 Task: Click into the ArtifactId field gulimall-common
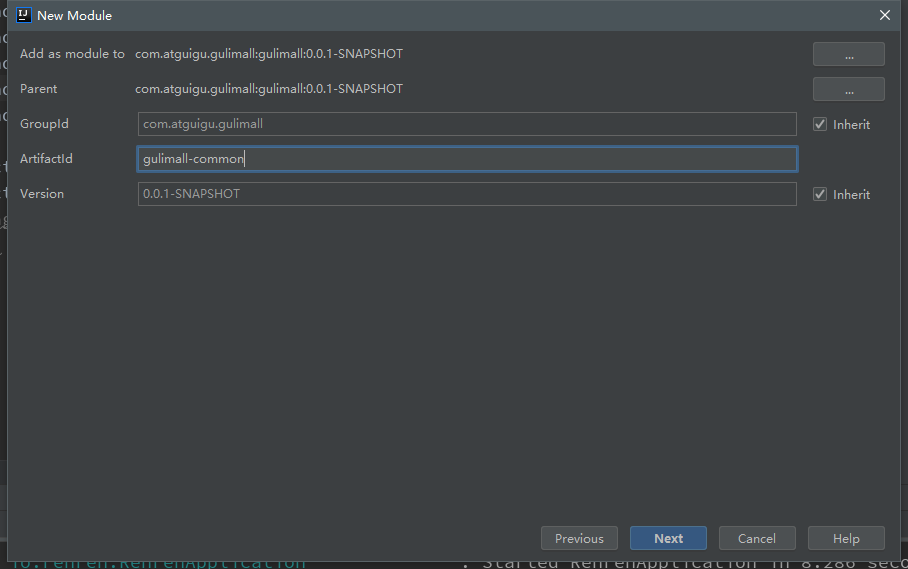point(467,159)
